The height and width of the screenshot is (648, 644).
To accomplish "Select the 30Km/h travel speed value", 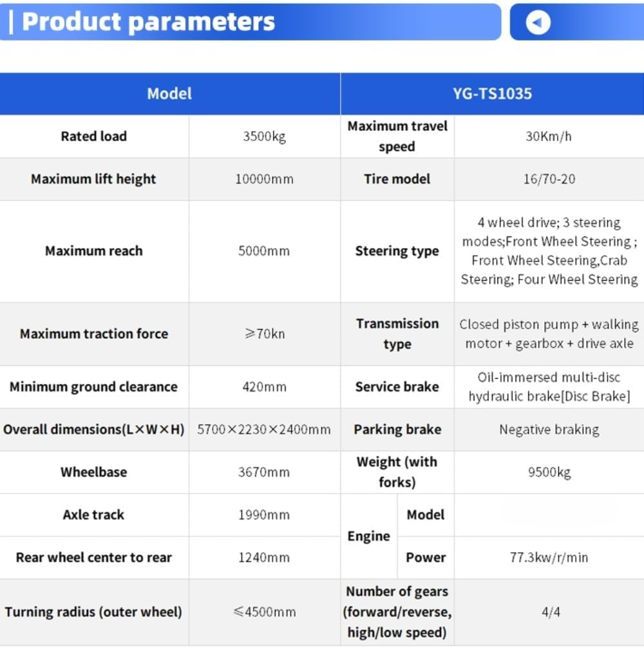I will pos(549,137).
